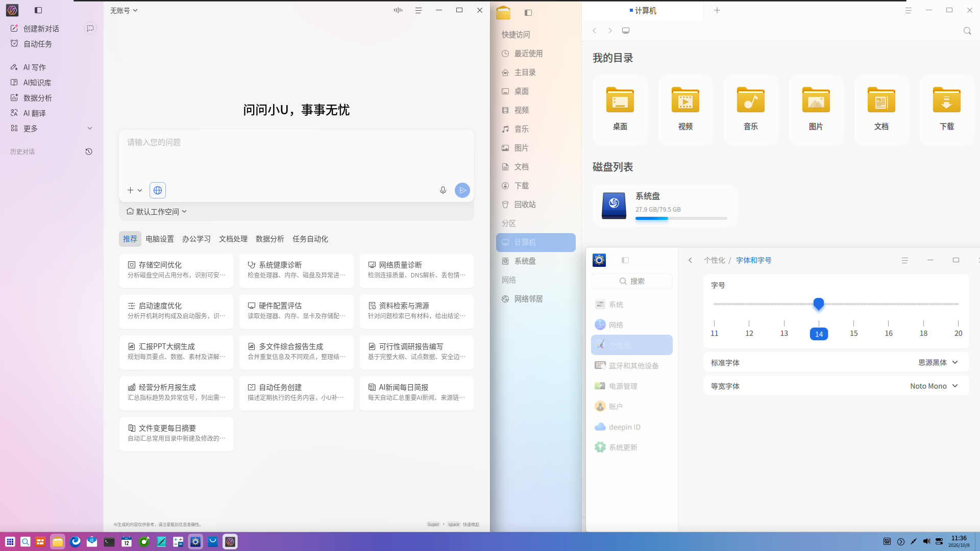Click the blue send message button
Viewport: 980px width, 551px height.
coord(462,190)
